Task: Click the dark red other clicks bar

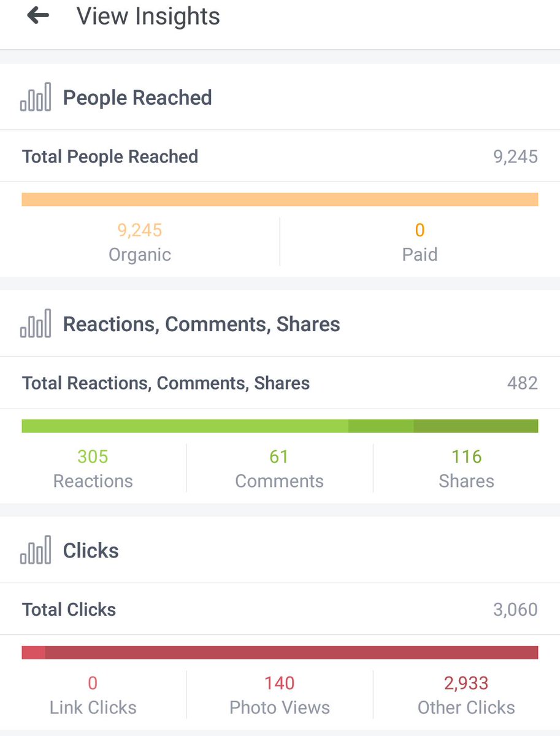Action: point(291,652)
